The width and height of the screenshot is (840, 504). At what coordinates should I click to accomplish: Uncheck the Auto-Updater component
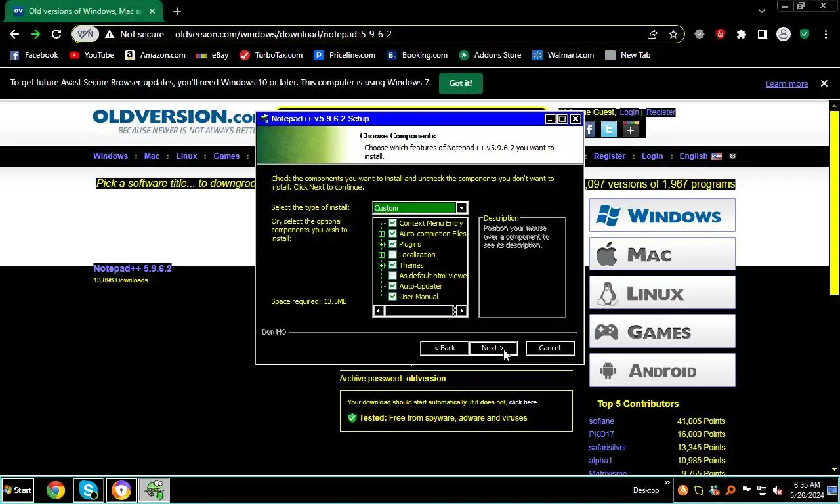(x=393, y=286)
